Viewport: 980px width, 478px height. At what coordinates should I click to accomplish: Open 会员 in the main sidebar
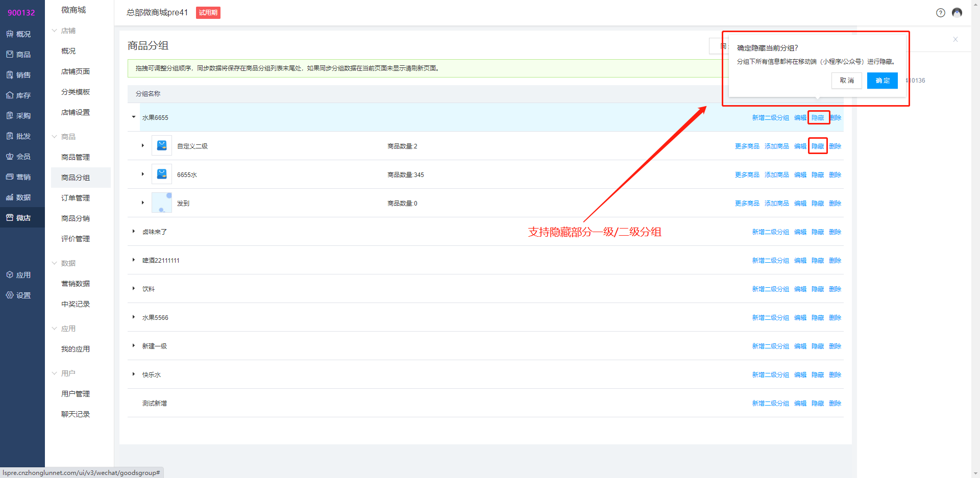(19, 157)
